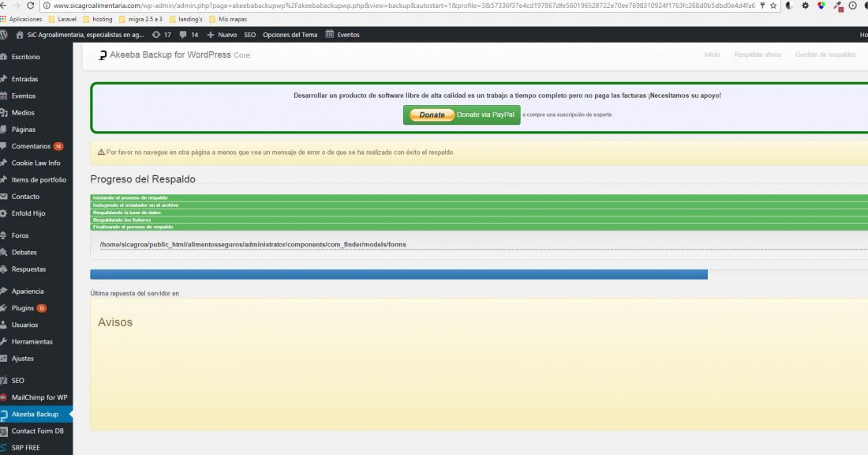Click the Apariencia brush icon

3,291
